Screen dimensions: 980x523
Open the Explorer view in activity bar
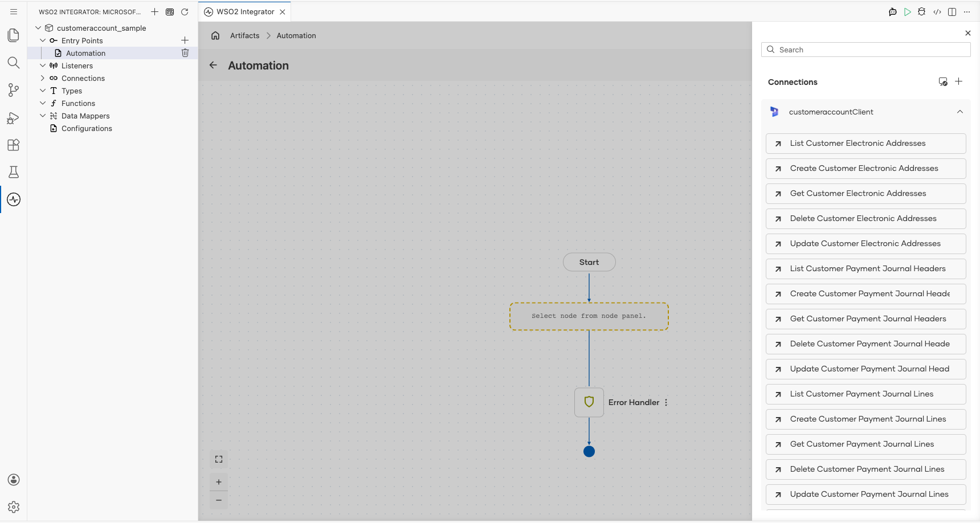[x=14, y=35]
